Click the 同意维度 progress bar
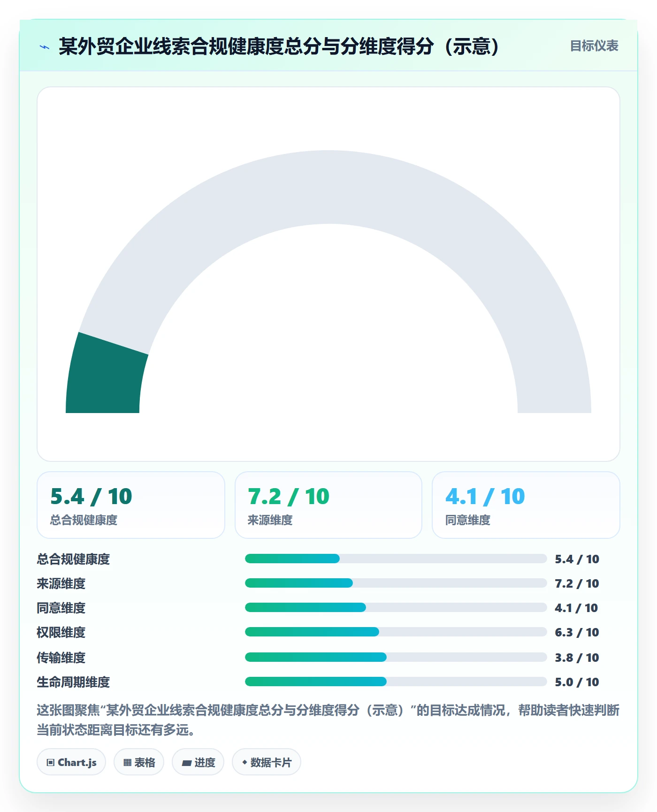Screen dimensions: 657x812 point(396,607)
